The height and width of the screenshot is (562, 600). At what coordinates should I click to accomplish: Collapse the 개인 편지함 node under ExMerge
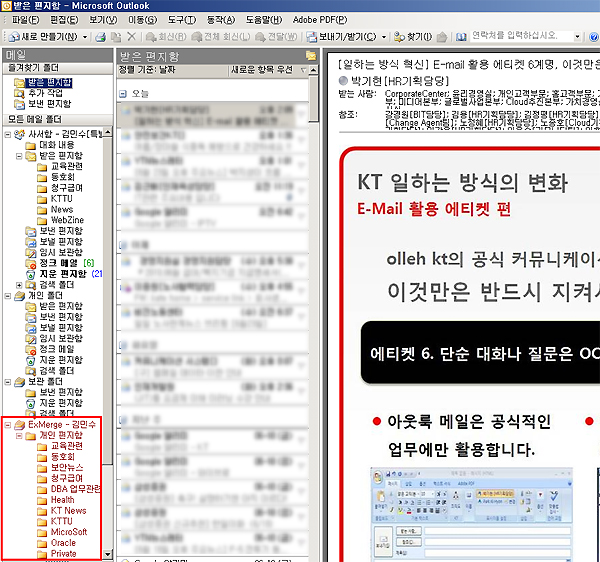tap(19, 436)
